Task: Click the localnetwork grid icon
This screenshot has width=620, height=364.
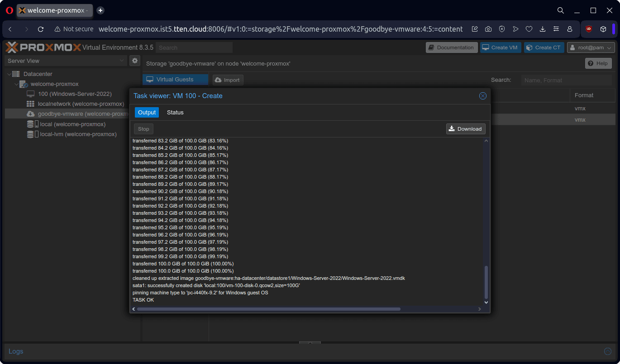Action: [31, 104]
